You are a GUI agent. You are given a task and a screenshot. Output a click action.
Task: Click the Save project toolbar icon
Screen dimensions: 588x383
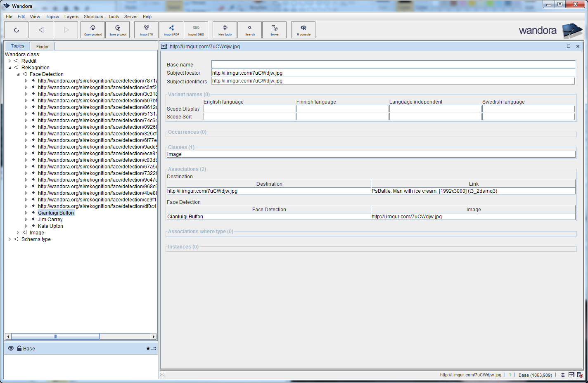118,30
